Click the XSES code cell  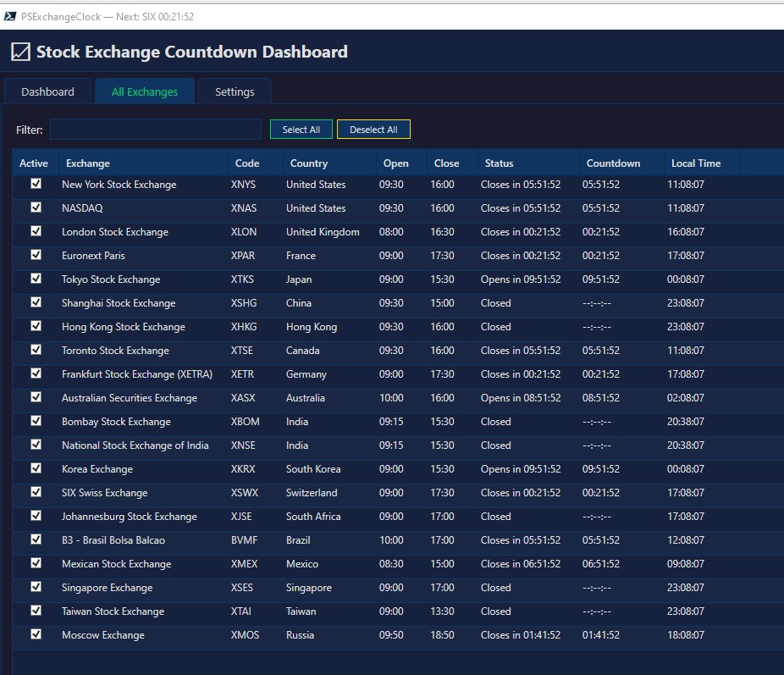[241, 588]
